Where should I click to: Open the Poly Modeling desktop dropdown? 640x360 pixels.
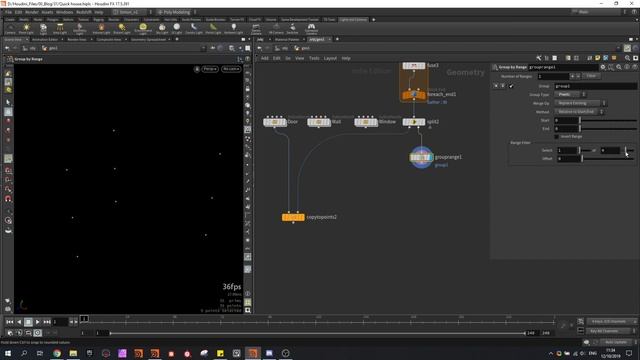pyautogui.click(x=177, y=12)
